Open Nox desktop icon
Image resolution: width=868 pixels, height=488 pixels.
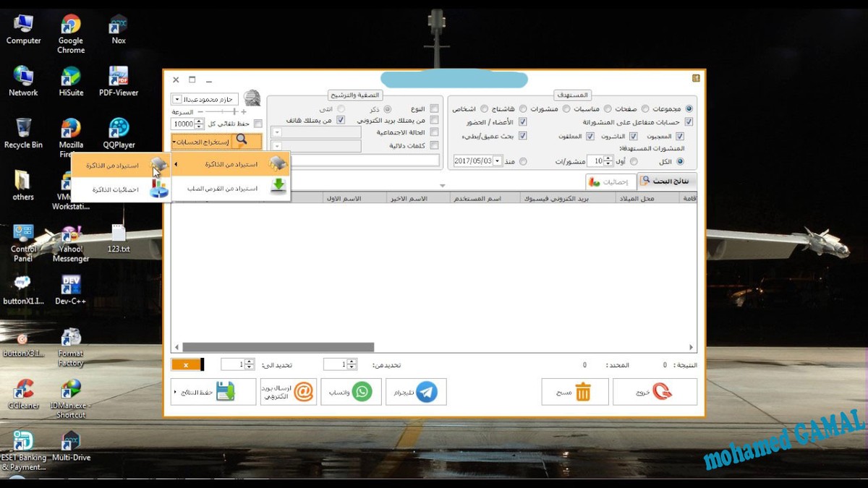pyautogui.click(x=119, y=30)
